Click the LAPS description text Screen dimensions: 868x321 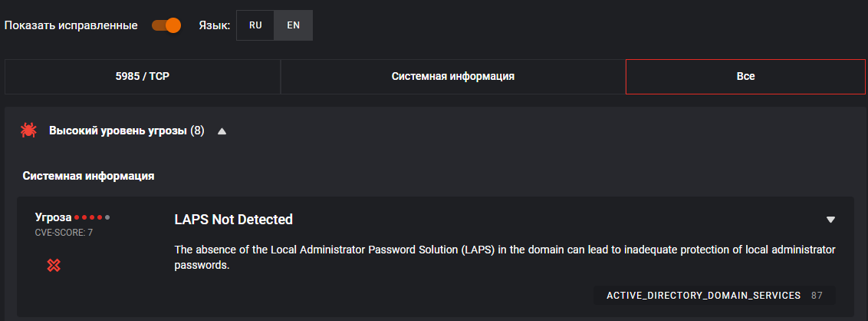[x=505, y=258]
